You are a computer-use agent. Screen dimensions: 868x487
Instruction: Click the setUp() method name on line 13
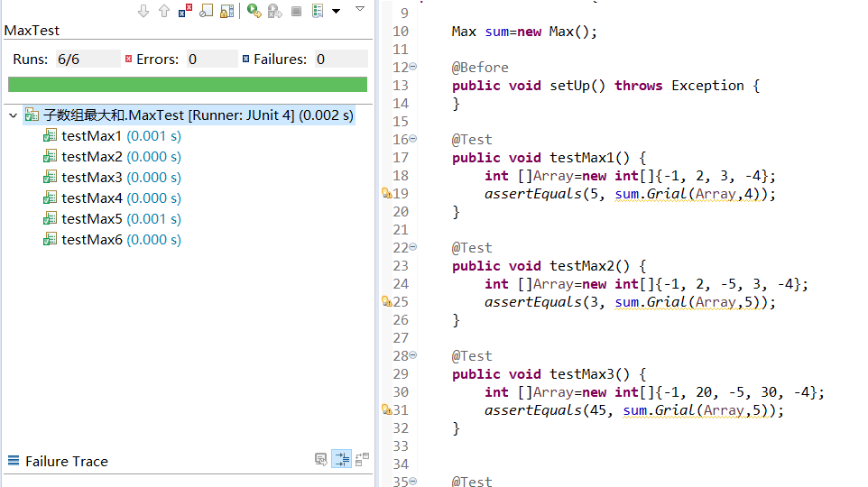click(x=577, y=86)
